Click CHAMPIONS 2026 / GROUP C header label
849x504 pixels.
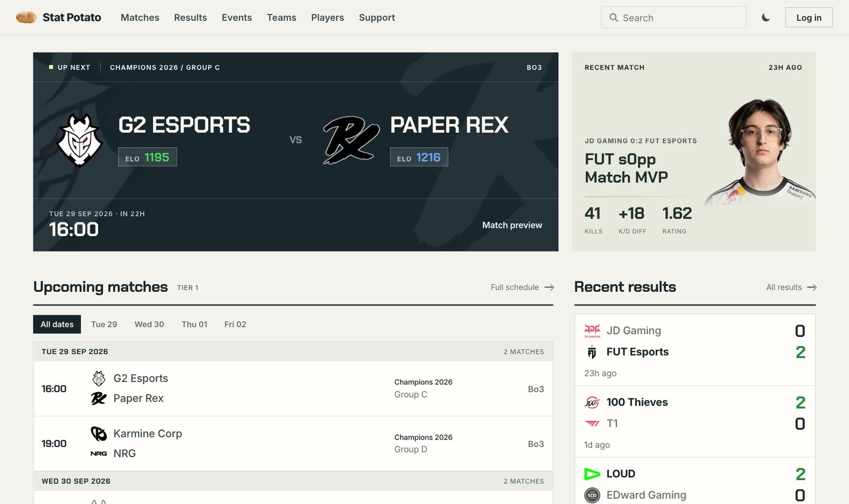[164, 67]
